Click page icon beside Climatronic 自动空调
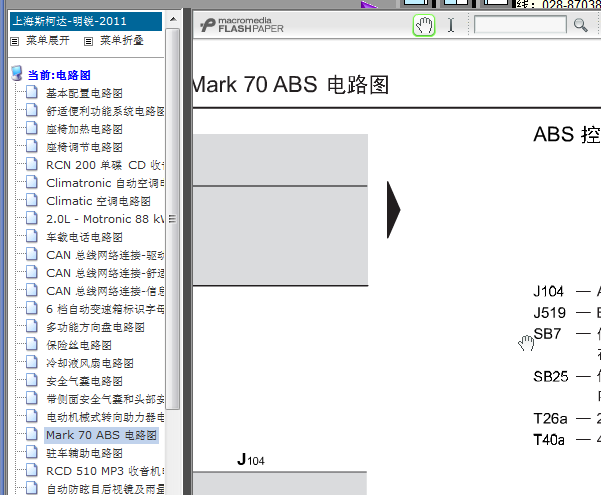Viewport: 601px width, 495px height. 31,182
